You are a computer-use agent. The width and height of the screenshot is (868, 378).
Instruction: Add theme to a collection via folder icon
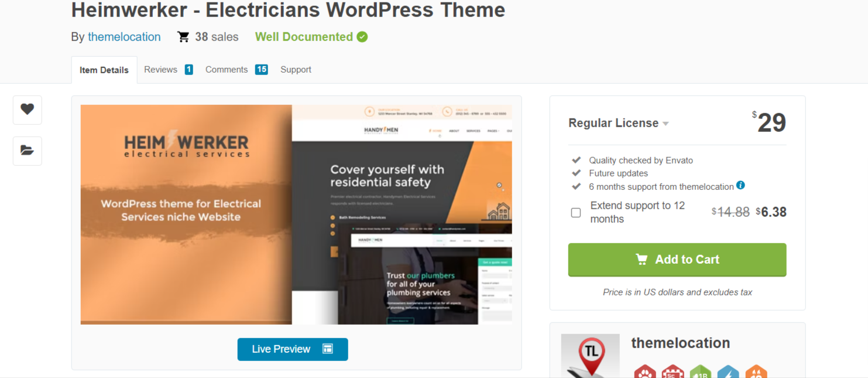point(27,151)
